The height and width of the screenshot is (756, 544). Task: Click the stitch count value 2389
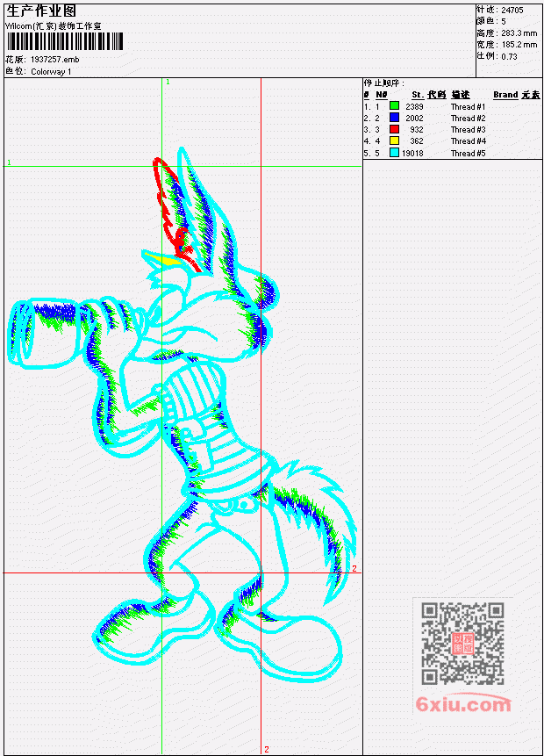[414, 106]
